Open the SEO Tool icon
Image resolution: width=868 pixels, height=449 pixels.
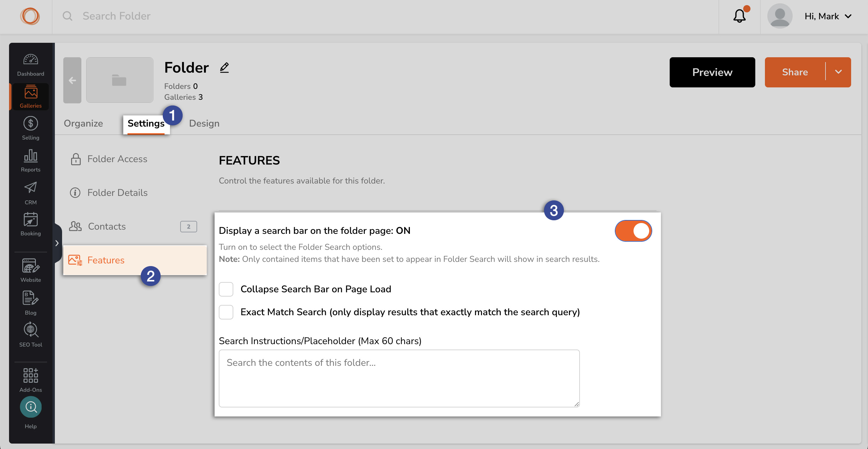tap(31, 330)
